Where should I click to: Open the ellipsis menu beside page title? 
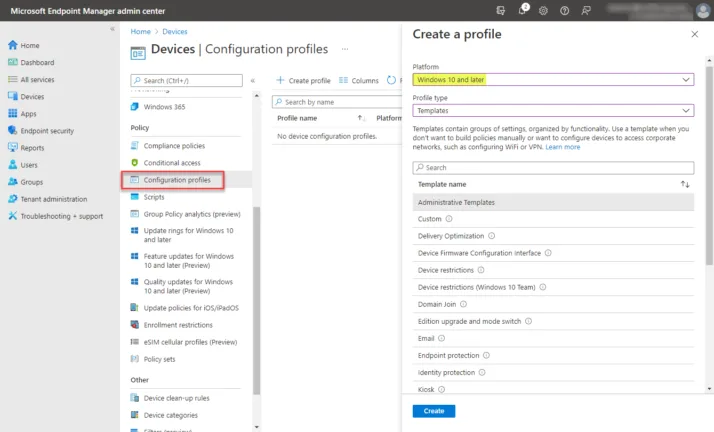(x=345, y=49)
